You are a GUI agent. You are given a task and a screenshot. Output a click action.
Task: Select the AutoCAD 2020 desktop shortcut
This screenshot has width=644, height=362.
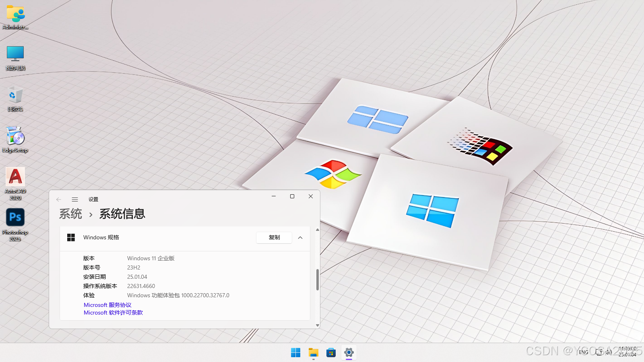coord(15,184)
